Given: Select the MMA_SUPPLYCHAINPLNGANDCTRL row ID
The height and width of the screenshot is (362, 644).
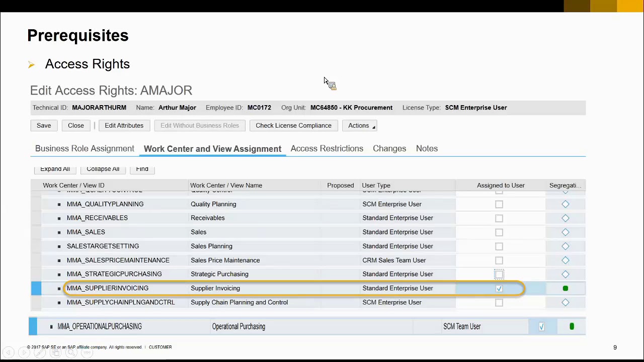Looking at the screenshot, I should pos(121,303).
